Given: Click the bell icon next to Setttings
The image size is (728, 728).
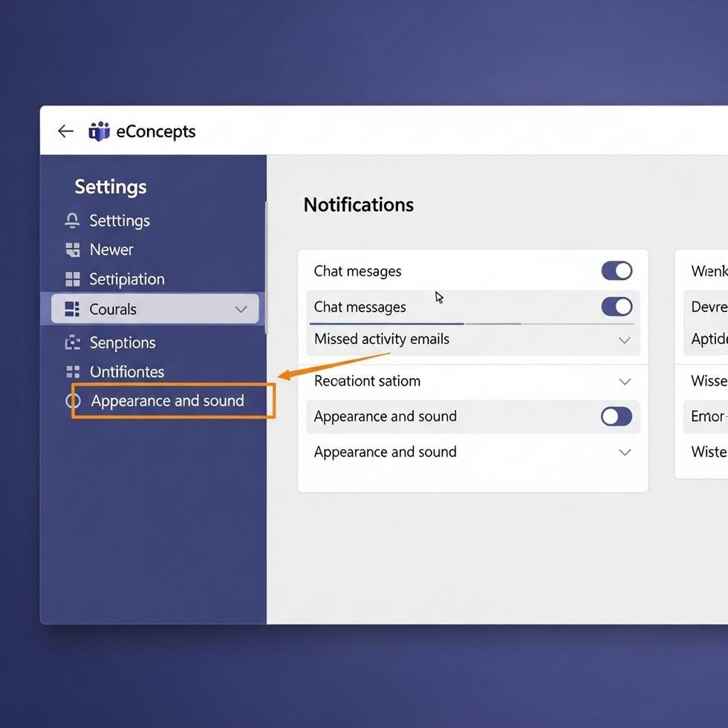Looking at the screenshot, I should (x=72, y=221).
